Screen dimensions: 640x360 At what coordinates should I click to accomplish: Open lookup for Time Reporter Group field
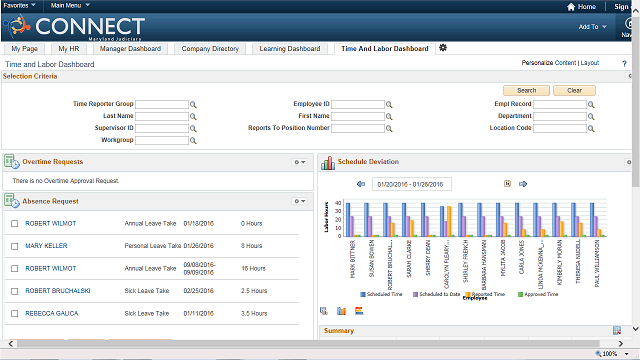tap(193, 105)
